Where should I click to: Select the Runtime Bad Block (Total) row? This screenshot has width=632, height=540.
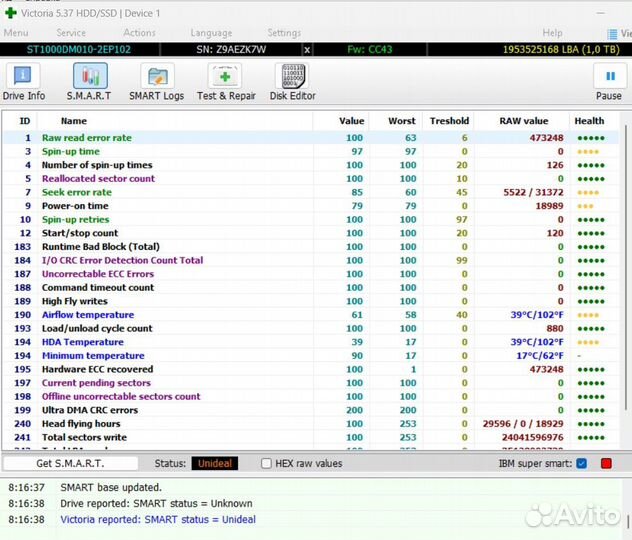coord(310,247)
